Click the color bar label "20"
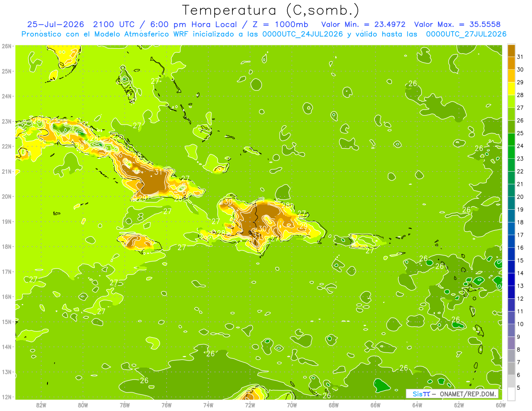This screenshot has height=411, width=532. [x=520, y=197]
